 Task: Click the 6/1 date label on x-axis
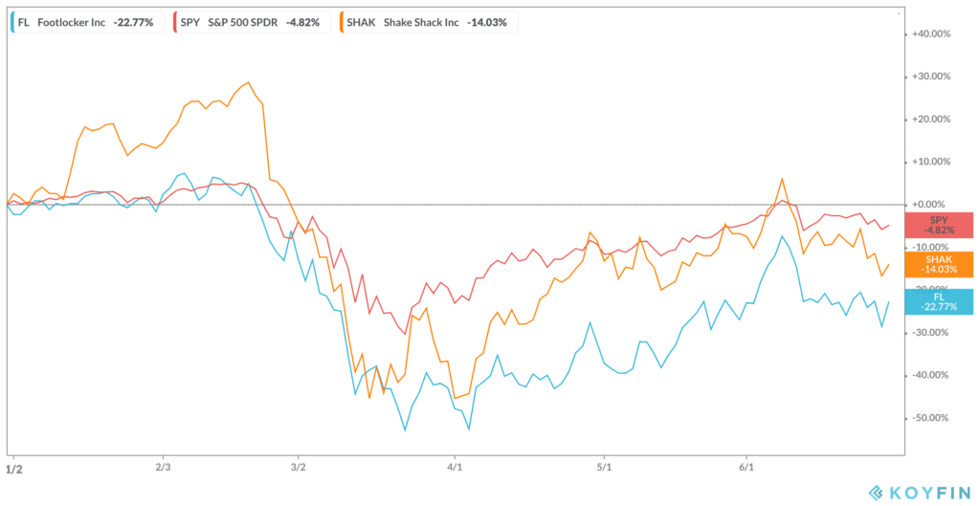click(x=746, y=468)
